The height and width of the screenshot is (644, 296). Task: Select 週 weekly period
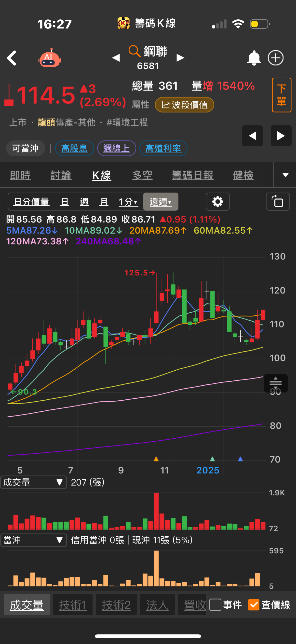click(x=84, y=201)
